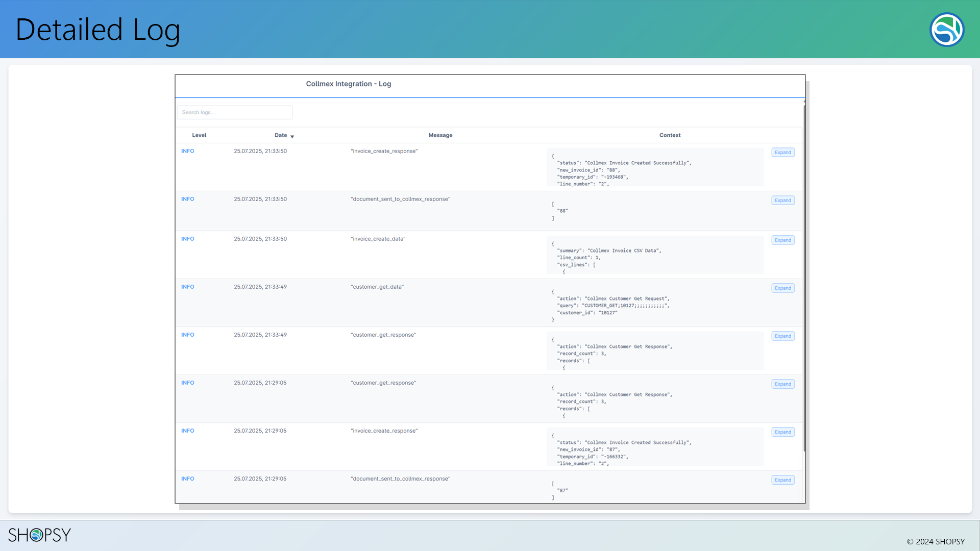Click the log panel vertical scrollbar
Image resolution: width=980 pixels, height=551 pixels.
click(804, 278)
